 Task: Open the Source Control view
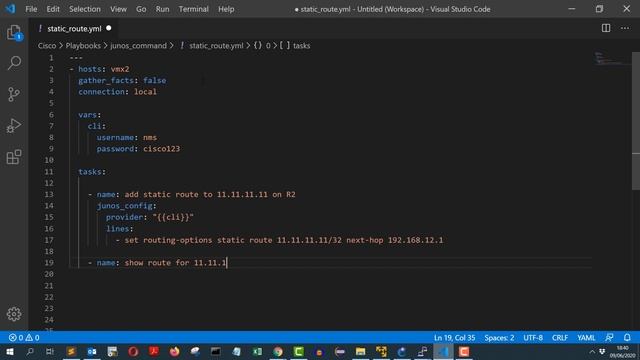click(x=14, y=94)
